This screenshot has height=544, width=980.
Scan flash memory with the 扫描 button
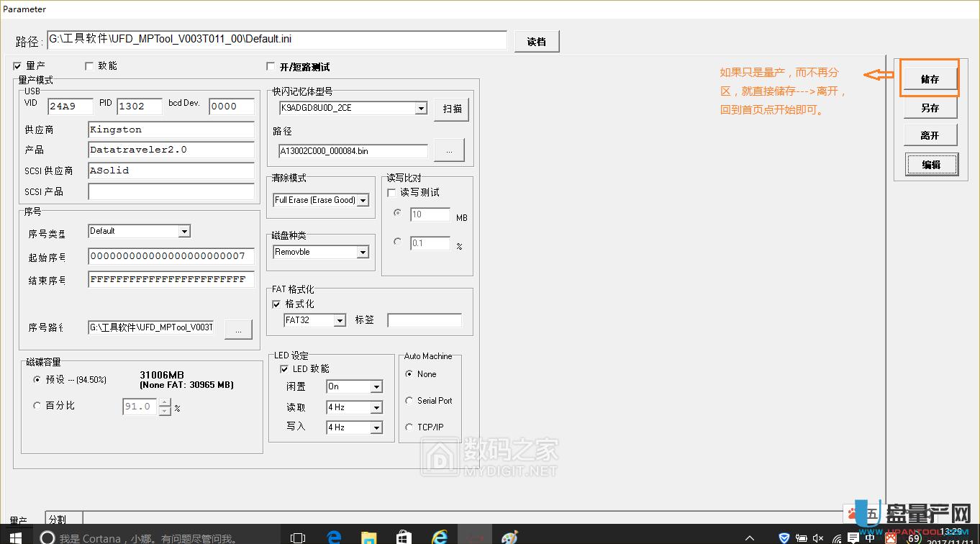click(451, 109)
